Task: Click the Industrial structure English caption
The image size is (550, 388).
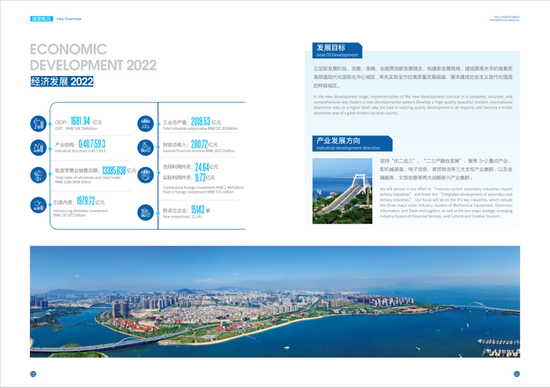Action: pos(80,151)
